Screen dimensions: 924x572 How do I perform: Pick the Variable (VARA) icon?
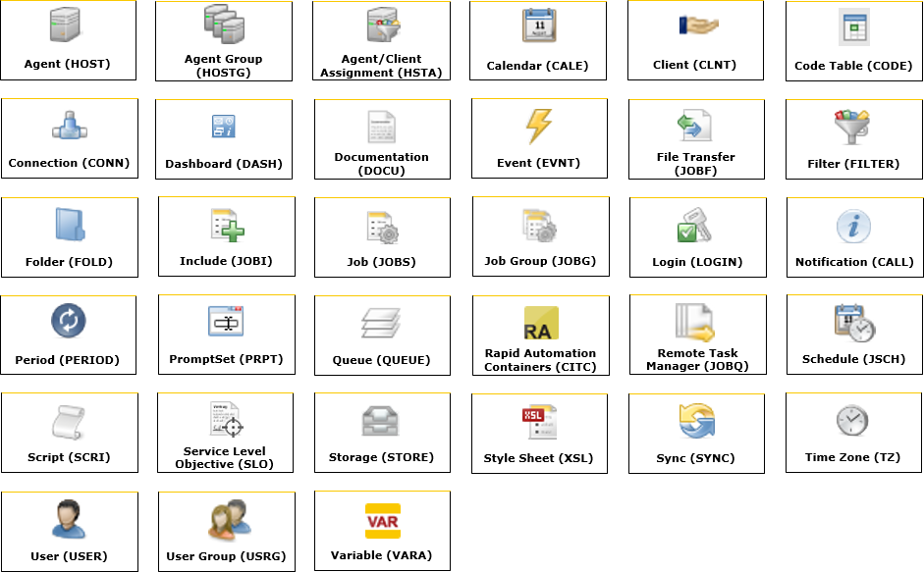pos(382,520)
